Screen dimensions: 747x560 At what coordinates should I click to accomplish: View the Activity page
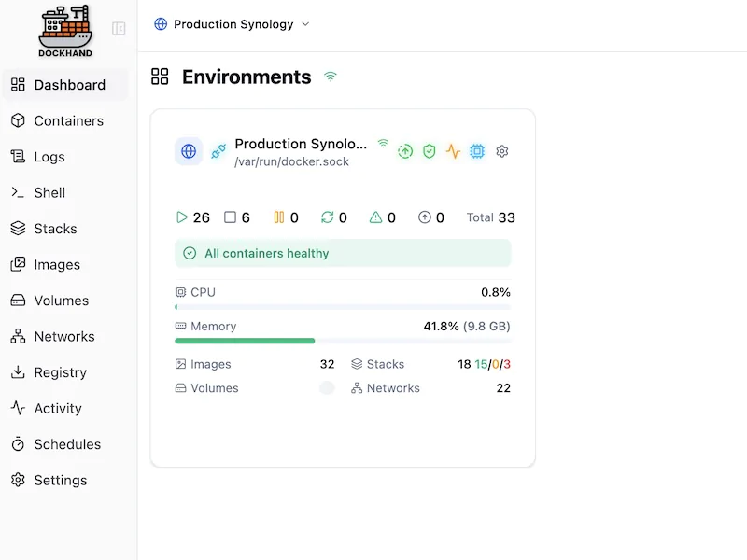coord(65,409)
